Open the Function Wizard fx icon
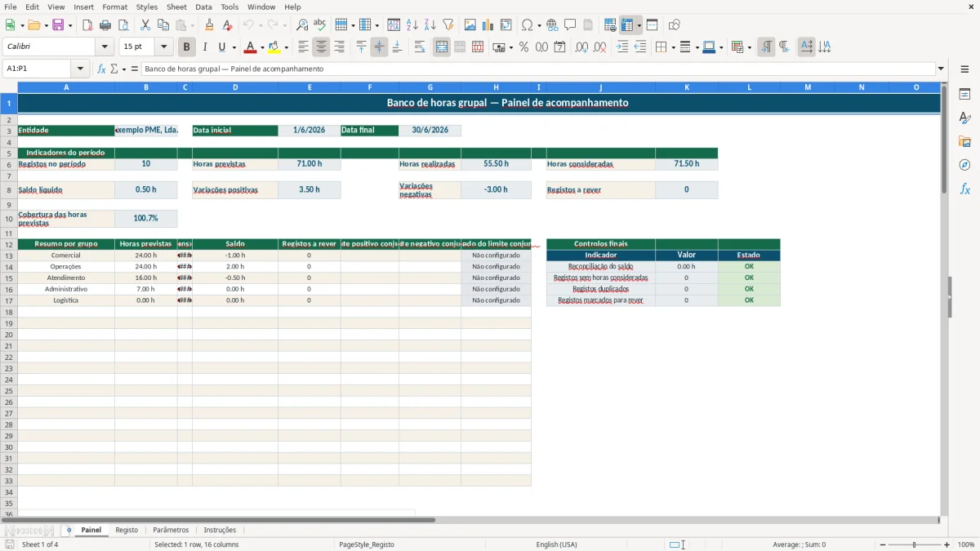The height and width of the screenshot is (551, 980). tap(101, 69)
